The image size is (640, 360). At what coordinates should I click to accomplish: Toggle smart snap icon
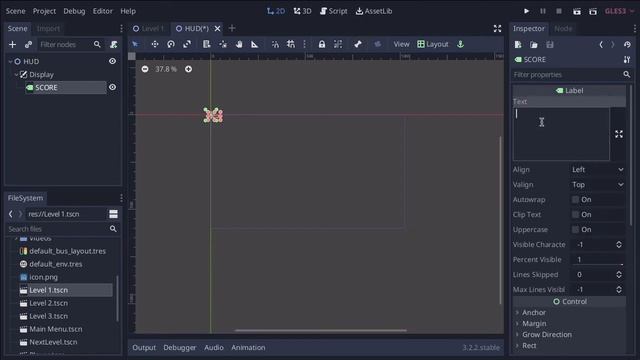coord(276,44)
